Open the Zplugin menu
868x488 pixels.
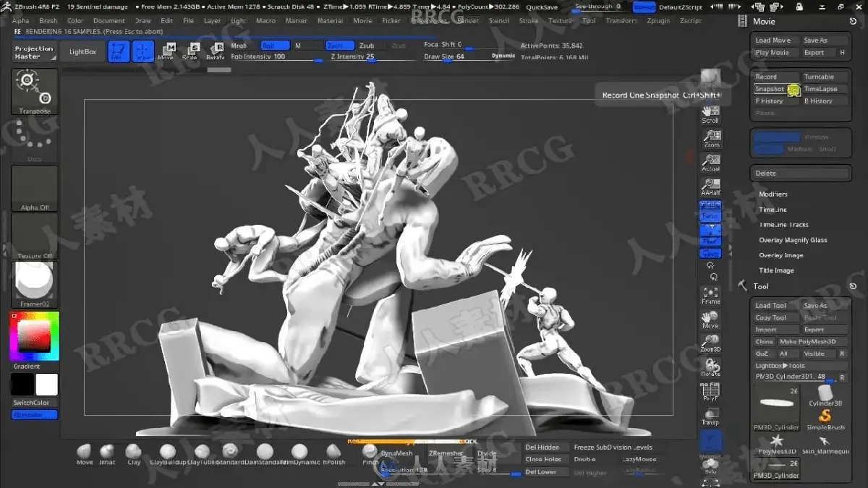coord(658,21)
